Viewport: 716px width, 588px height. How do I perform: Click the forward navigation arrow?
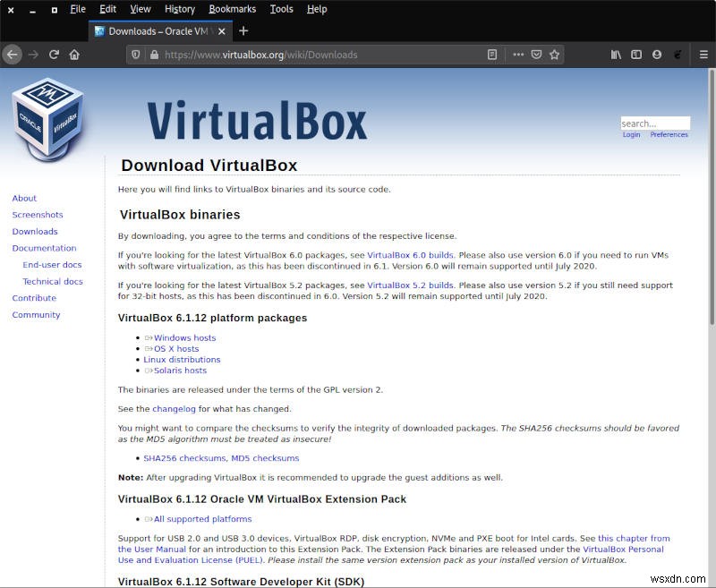click(x=33, y=55)
